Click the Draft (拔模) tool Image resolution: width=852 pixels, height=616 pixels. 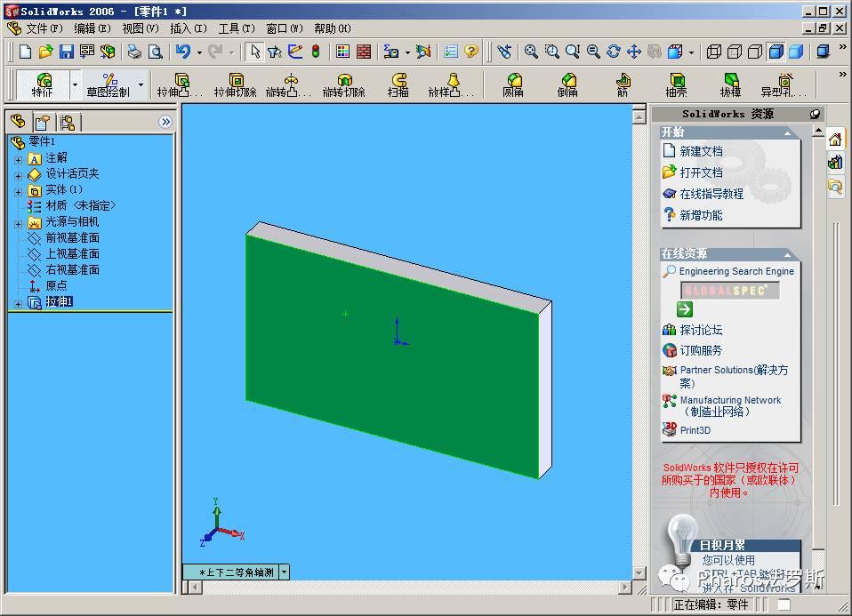point(731,85)
